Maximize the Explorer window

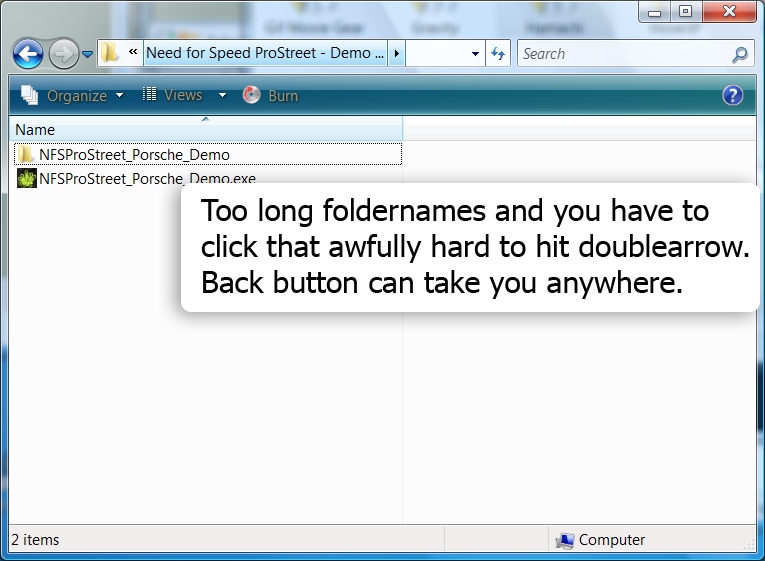(x=685, y=12)
